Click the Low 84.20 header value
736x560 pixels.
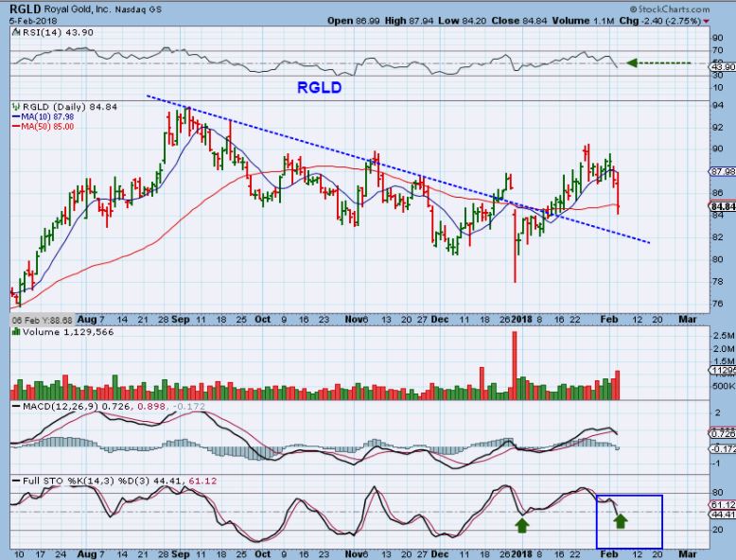point(462,21)
